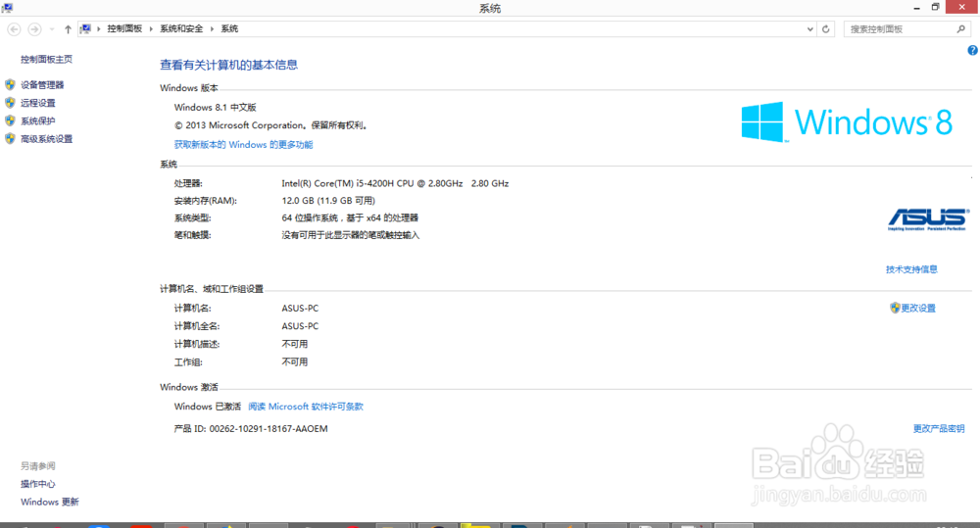Click the search magnifier icon
The height and width of the screenshot is (528, 980).
click(x=961, y=29)
